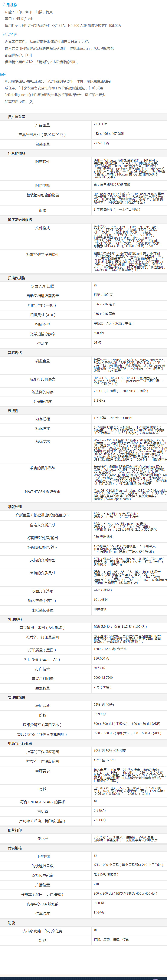Click the 600 dpi value
This screenshot has width=167, height=980.
tap(99, 333)
